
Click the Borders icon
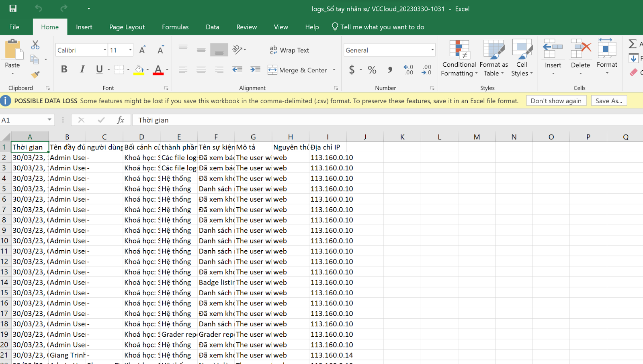(119, 70)
